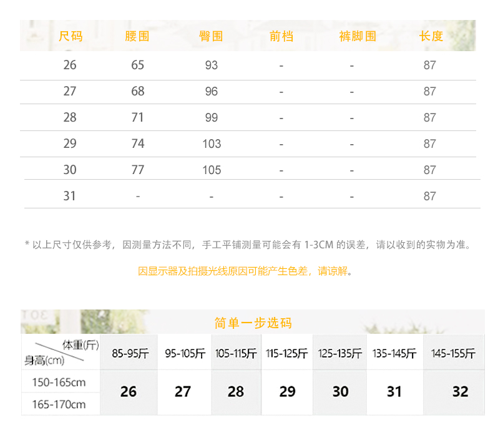Click the 腰围 column header

pos(137,36)
